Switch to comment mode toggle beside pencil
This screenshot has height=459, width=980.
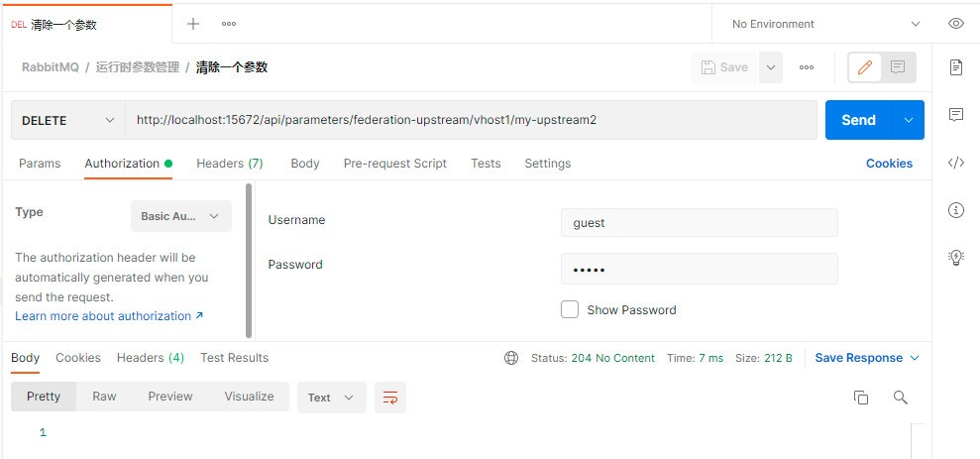click(898, 67)
